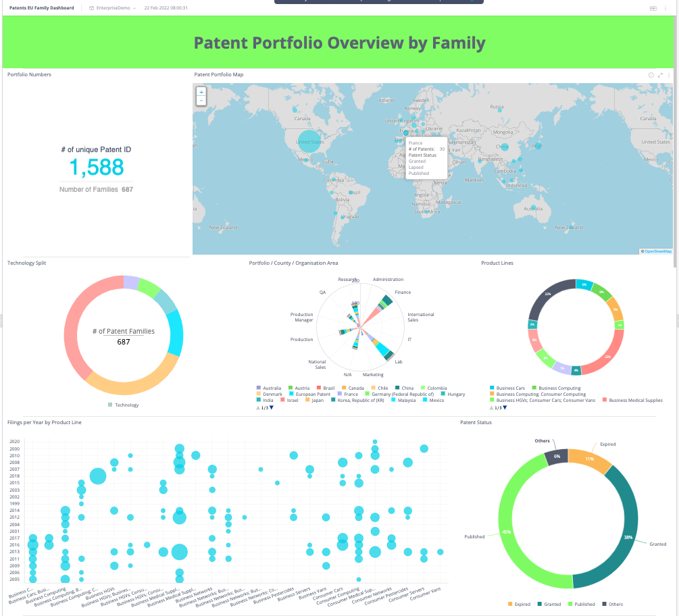
Task: Toggle India in the country legend
Action: (265, 400)
